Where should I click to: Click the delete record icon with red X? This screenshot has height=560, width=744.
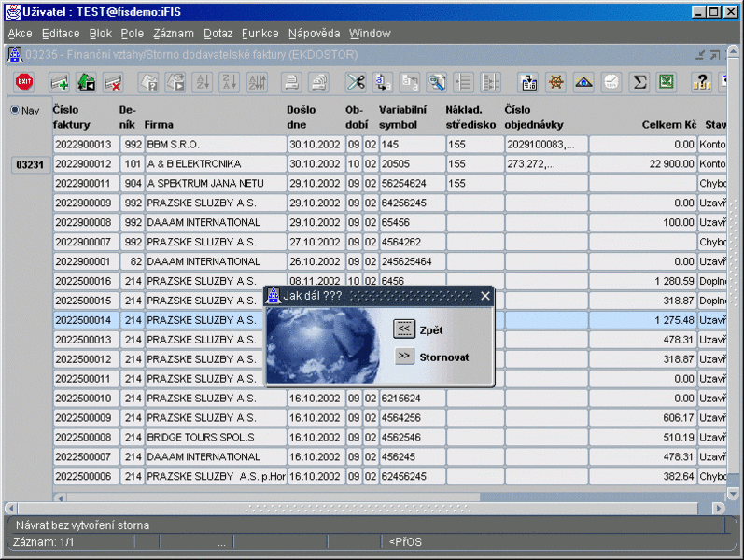coord(113,82)
